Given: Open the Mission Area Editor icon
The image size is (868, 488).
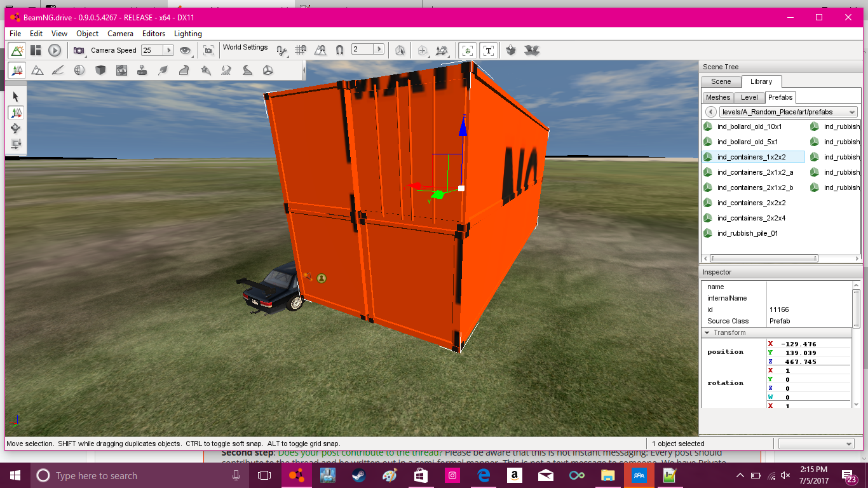Looking at the screenshot, I should coord(205,70).
